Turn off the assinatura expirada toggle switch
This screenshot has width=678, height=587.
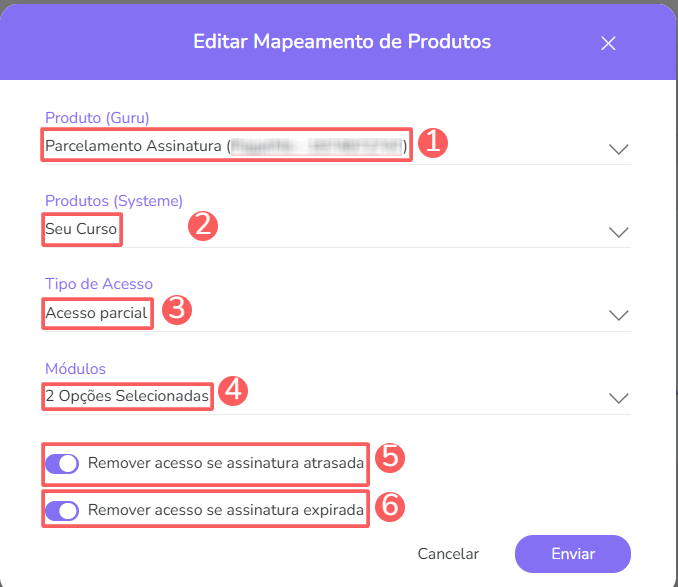63,511
